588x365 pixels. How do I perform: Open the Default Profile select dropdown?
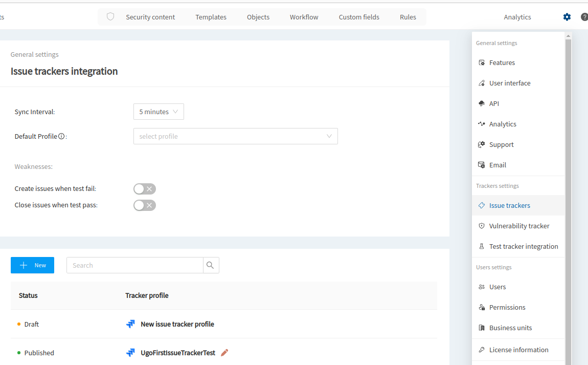click(236, 136)
